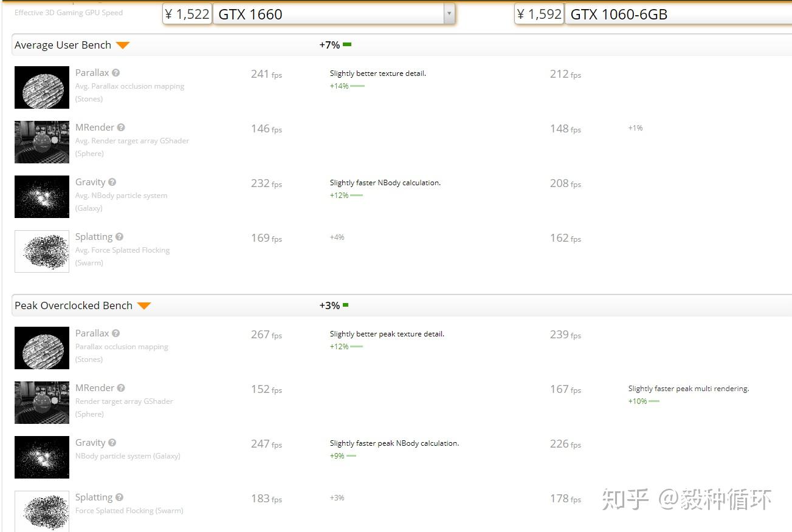Click 'Effective 3D Gaming GPU Speed' label

[69, 13]
